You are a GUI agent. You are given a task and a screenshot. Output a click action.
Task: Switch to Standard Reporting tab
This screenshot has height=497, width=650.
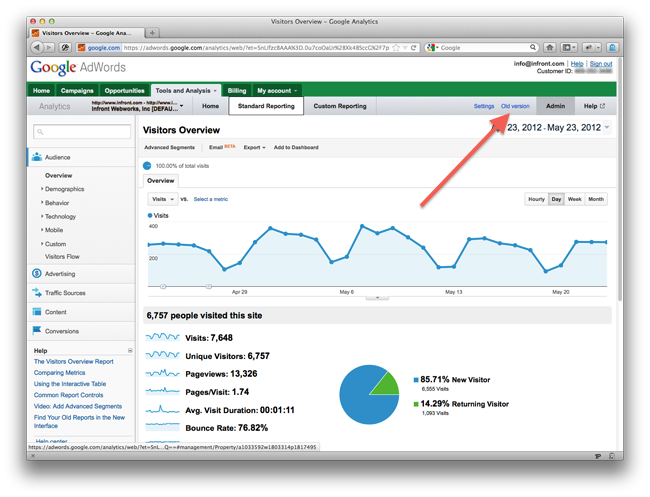(266, 106)
